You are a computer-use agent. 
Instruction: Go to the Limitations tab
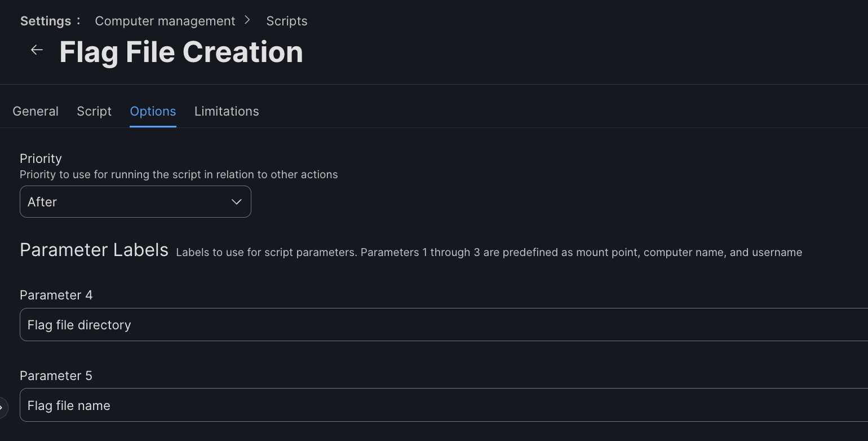227,111
